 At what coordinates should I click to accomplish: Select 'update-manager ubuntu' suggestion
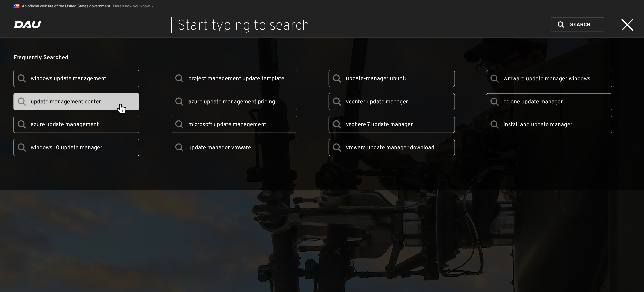point(391,78)
